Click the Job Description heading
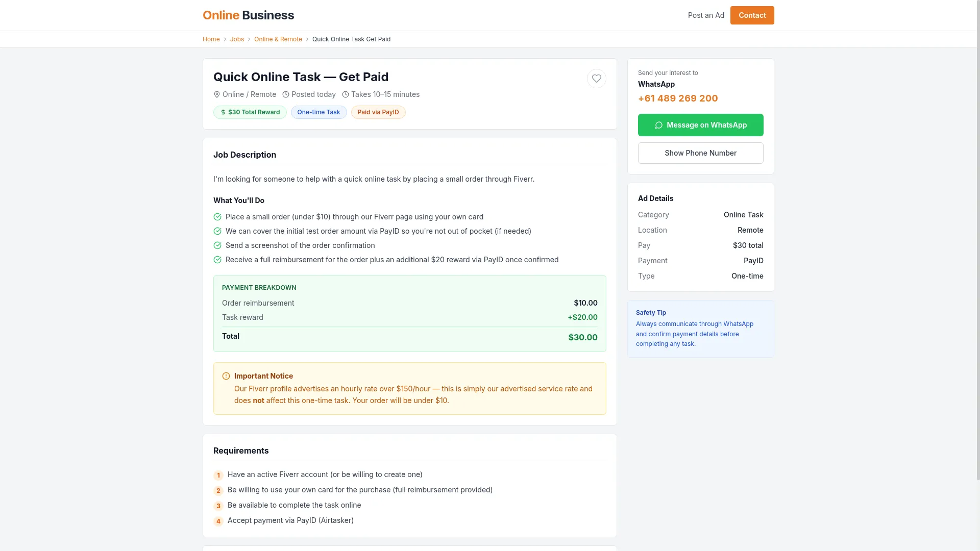980x551 pixels. click(245, 155)
